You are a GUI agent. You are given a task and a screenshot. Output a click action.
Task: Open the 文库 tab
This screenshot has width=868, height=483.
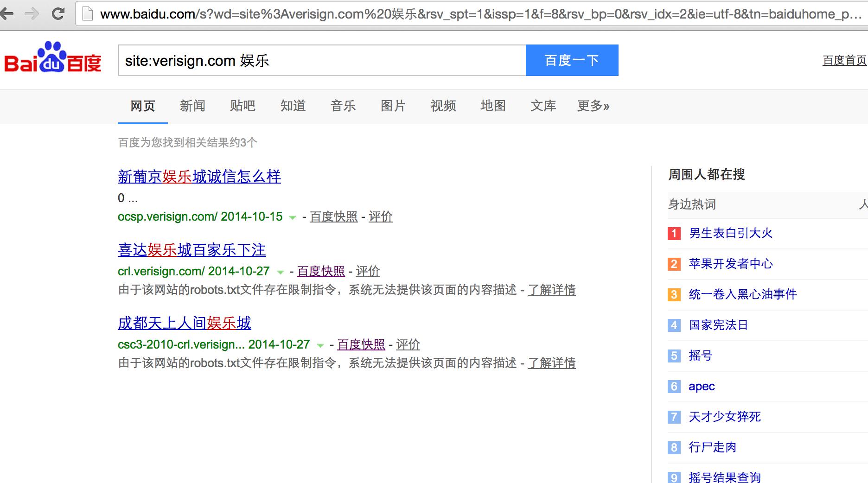pyautogui.click(x=543, y=106)
